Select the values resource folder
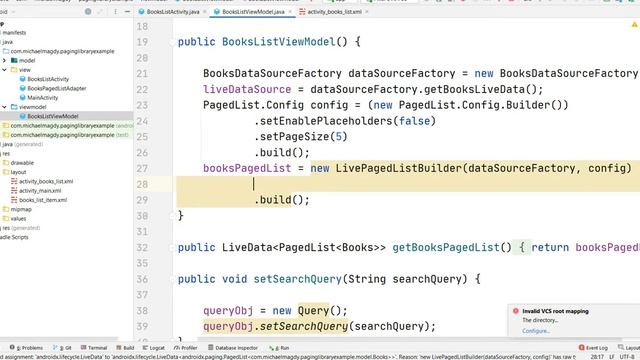The width and height of the screenshot is (640, 360). pos(18,219)
